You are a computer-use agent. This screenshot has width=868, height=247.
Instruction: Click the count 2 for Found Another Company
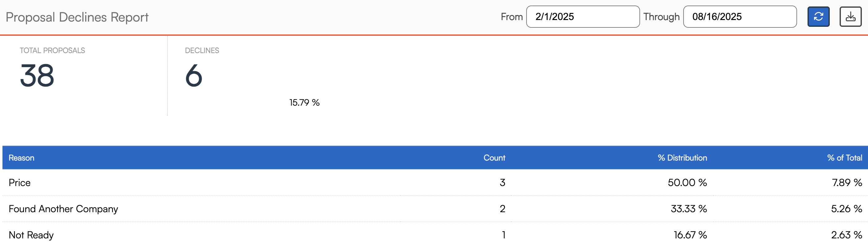pyautogui.click(x=502, y=209)
